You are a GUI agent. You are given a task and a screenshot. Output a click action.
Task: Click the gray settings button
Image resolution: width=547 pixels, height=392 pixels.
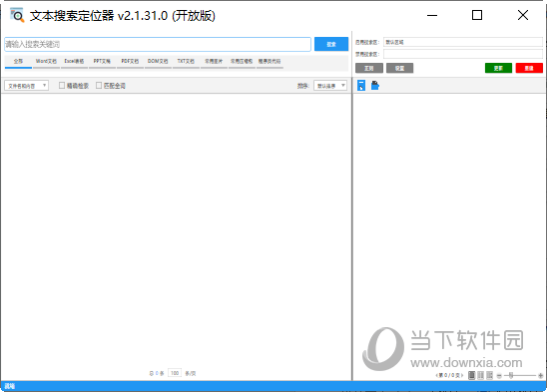point(400,68)
